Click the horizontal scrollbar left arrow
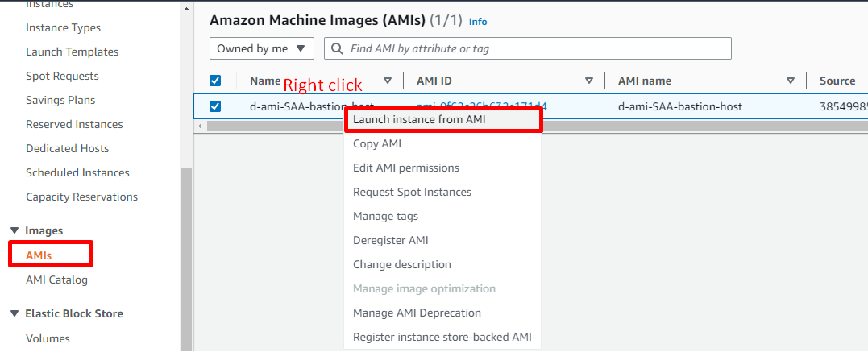This screenshot has height=352, width=868. click(x=202, y=126)
